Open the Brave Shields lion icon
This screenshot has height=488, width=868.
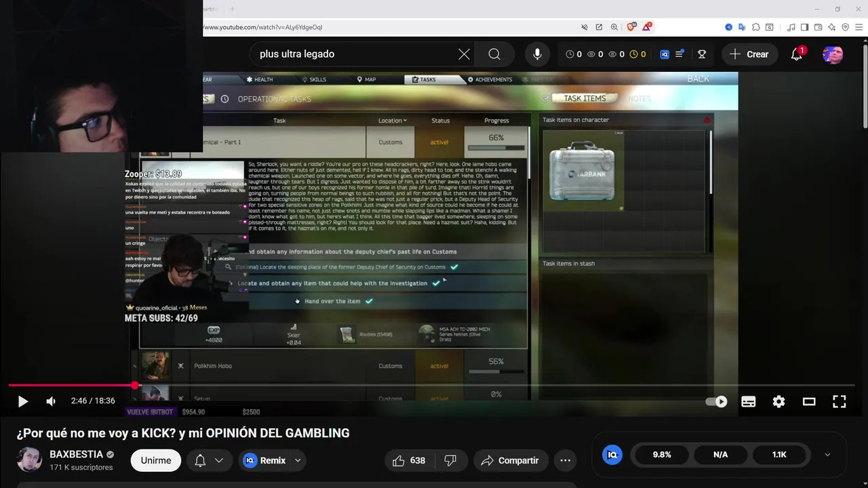coord(631,27)
